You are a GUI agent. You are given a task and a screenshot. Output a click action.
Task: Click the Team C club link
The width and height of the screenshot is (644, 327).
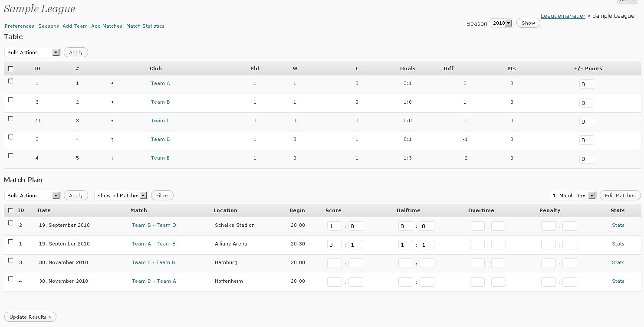tap(161, 121)
